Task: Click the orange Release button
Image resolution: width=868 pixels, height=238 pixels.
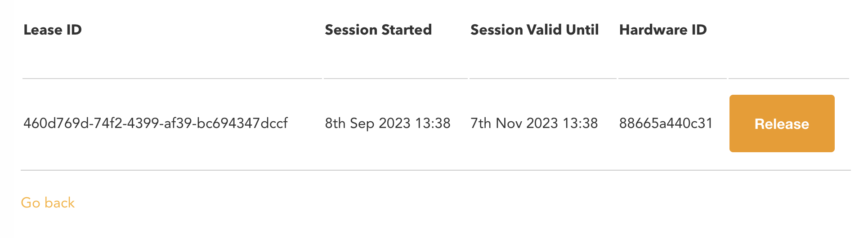Action: click(x=782, y=123)
